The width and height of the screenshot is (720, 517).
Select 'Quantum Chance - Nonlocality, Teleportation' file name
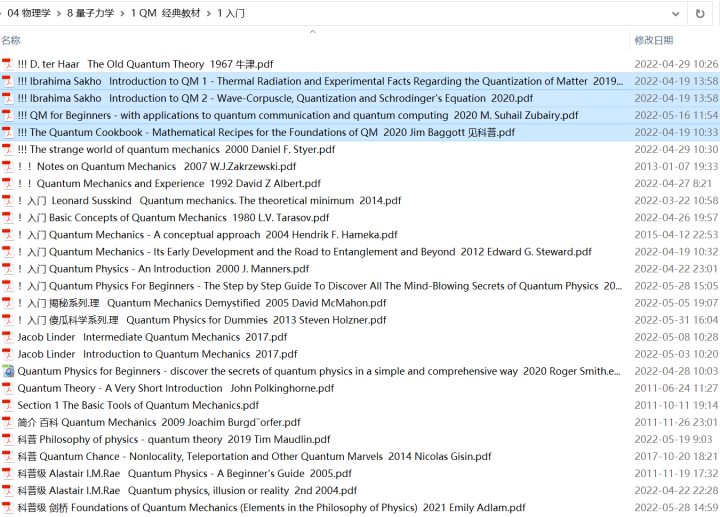[254, 457]
